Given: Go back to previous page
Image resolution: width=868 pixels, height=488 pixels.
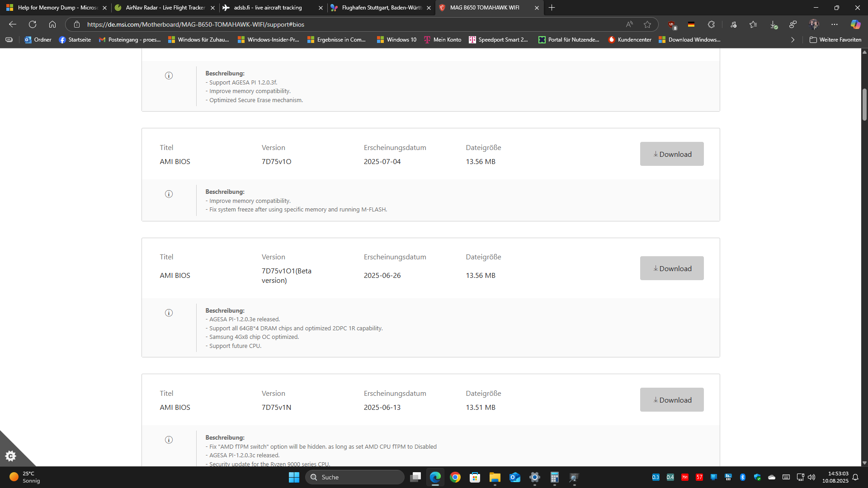Looking at the screenshot, I should pyautogui.click(x=13, y=24).
